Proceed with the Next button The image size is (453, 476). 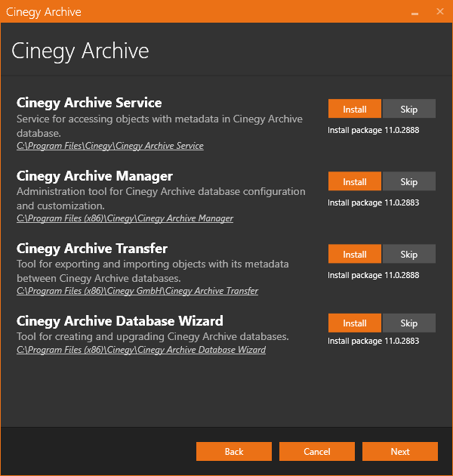point(400,451)
